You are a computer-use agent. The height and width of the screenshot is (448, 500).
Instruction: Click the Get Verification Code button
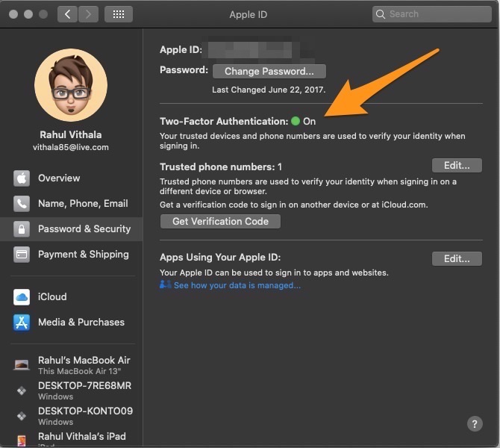[220, 222]
